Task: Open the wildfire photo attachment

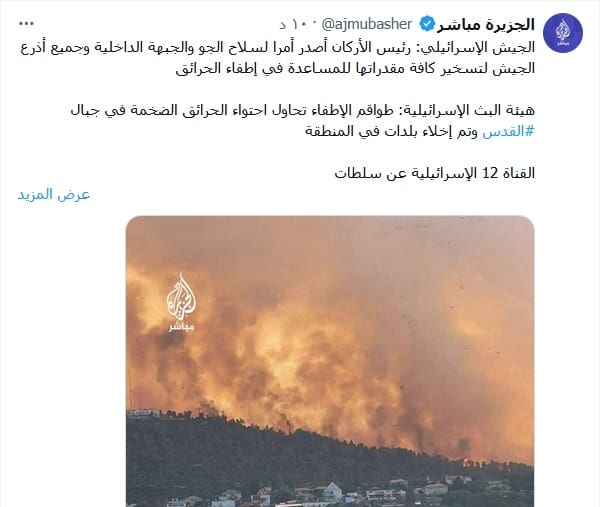Action: pos(330,361)
